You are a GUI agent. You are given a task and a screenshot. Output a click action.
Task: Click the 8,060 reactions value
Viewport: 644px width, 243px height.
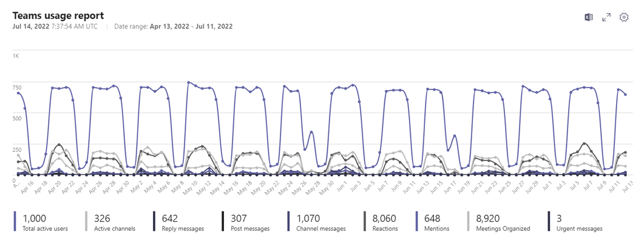[384, 218]
